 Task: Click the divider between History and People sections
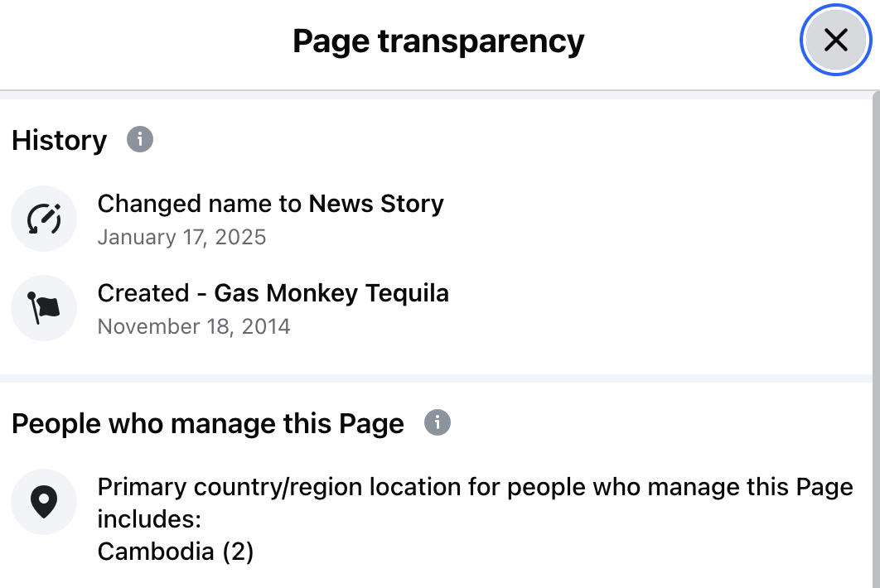(438, 378)
